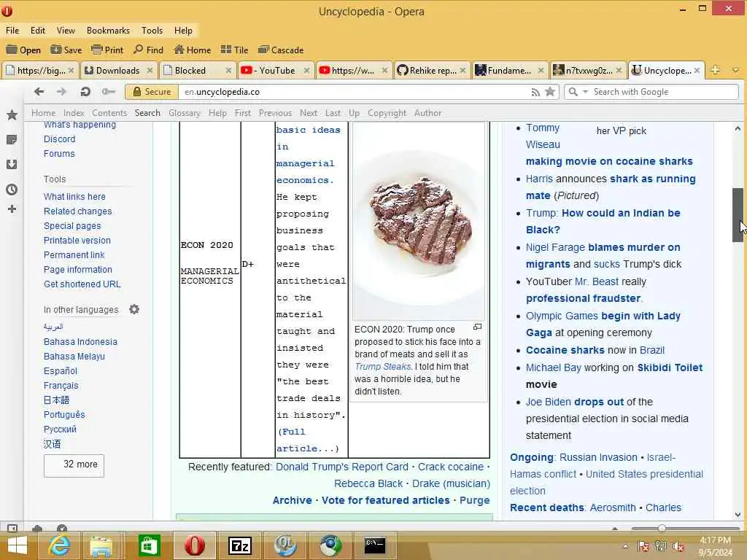Viewport: 747px width, 560px height.
Task: Tile windows with Tile button
Action: click(x=234, y=50)
